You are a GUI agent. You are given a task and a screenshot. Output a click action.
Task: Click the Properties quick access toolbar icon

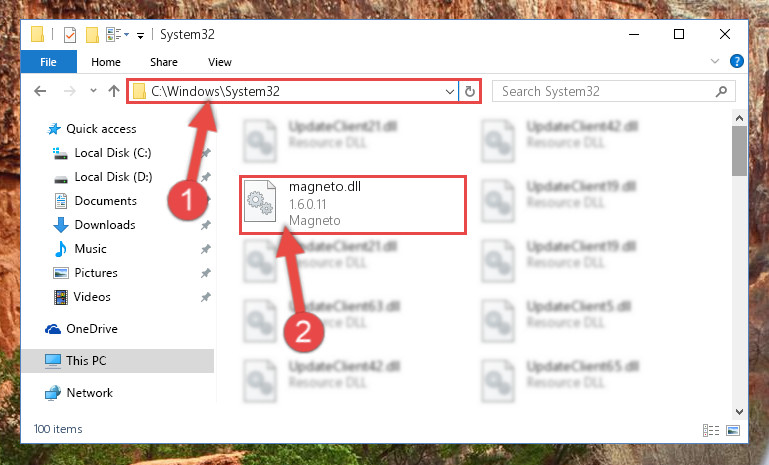[x=70, y=35]
